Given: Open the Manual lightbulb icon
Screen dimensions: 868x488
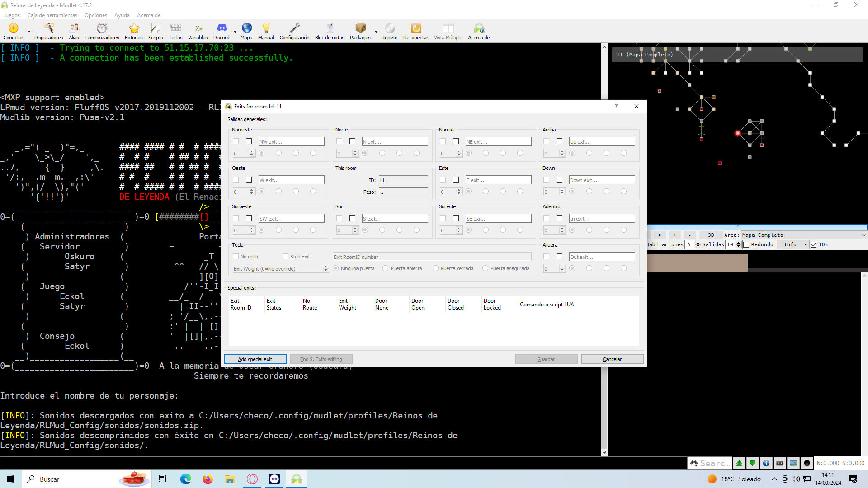Looking at the screenshot, I should (266, 31).
